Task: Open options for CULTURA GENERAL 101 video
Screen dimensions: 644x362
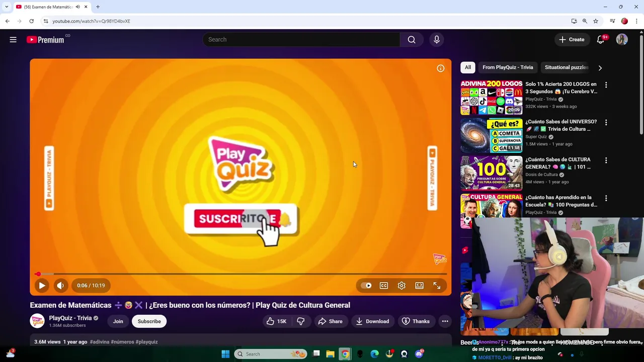Action: 606,160
